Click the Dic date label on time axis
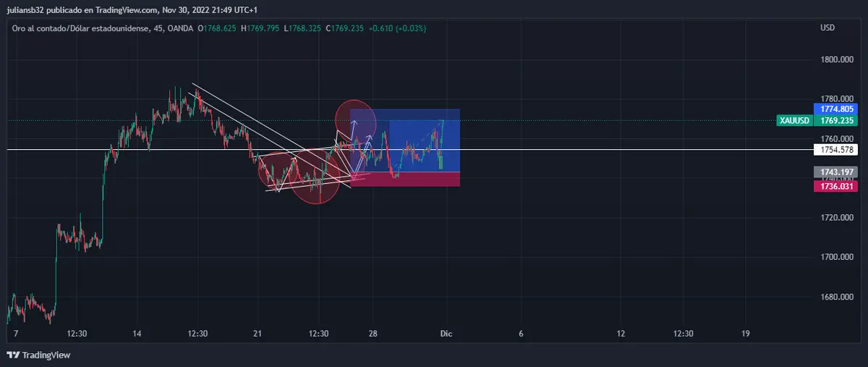 (446, 334)
